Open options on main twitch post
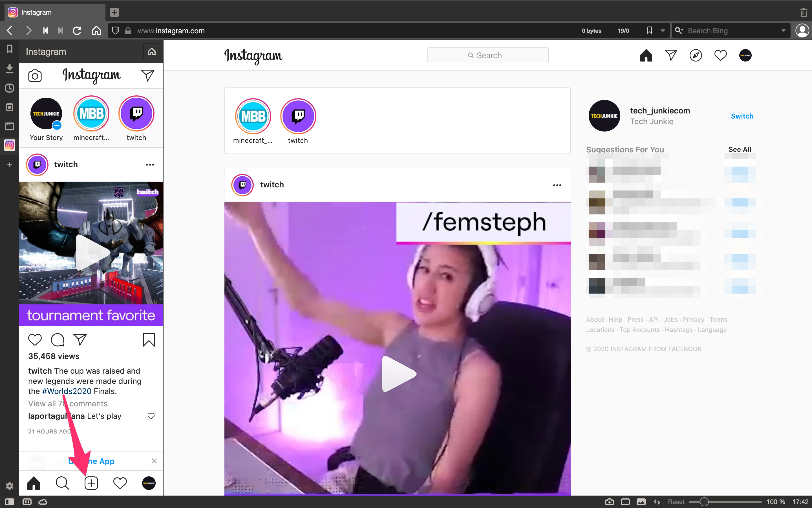 point(557,185)
